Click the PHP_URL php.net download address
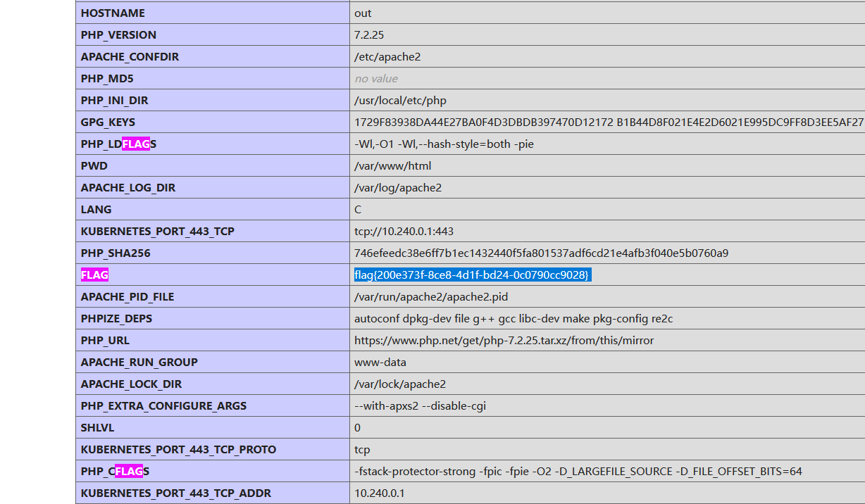Image resolution: width=865 pixels, height=504 pixels. coord(504,340)
